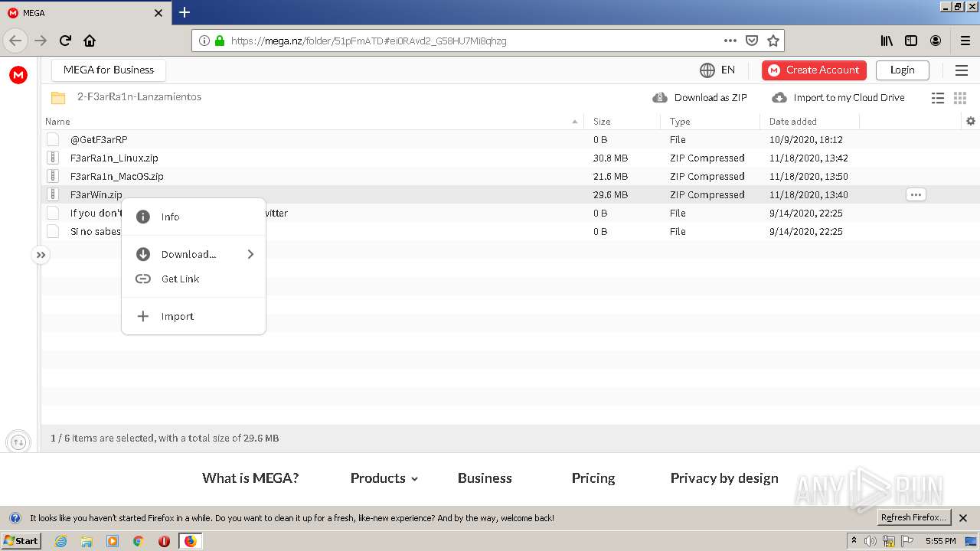Open Firefox account icon
The height and width of the screenshot is (551, 980).
[x=936, y=41]
